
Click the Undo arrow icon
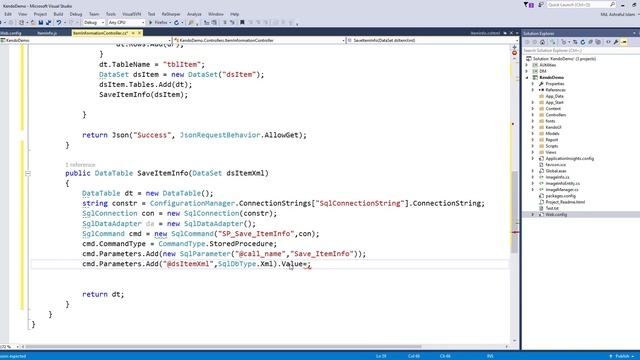click(x=59, y=23)
